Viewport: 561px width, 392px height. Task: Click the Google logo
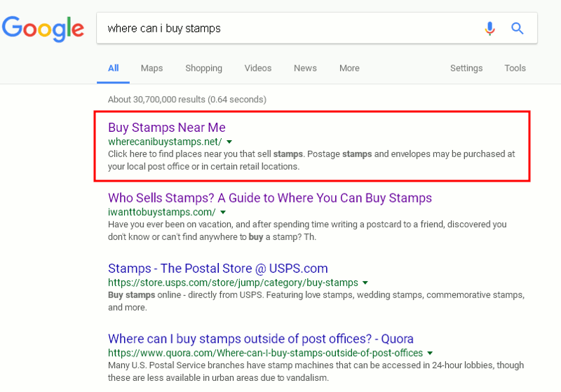tap(42, 29)
